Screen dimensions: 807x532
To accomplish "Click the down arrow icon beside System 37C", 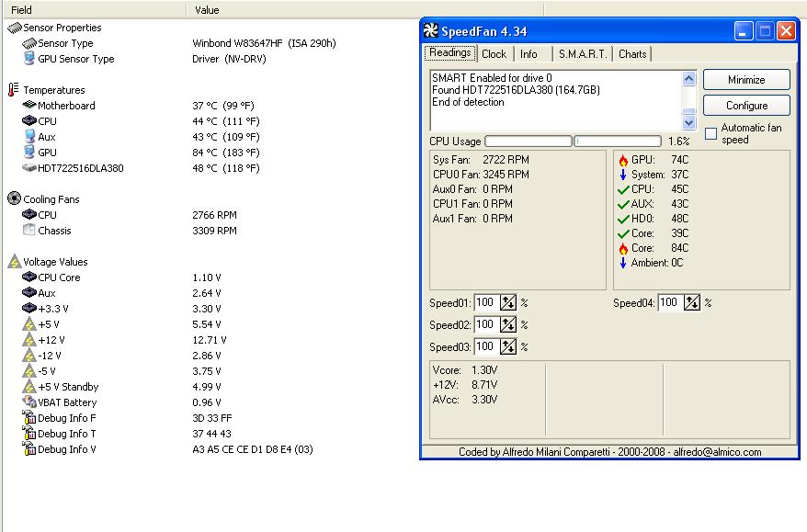I will [623, 175].
